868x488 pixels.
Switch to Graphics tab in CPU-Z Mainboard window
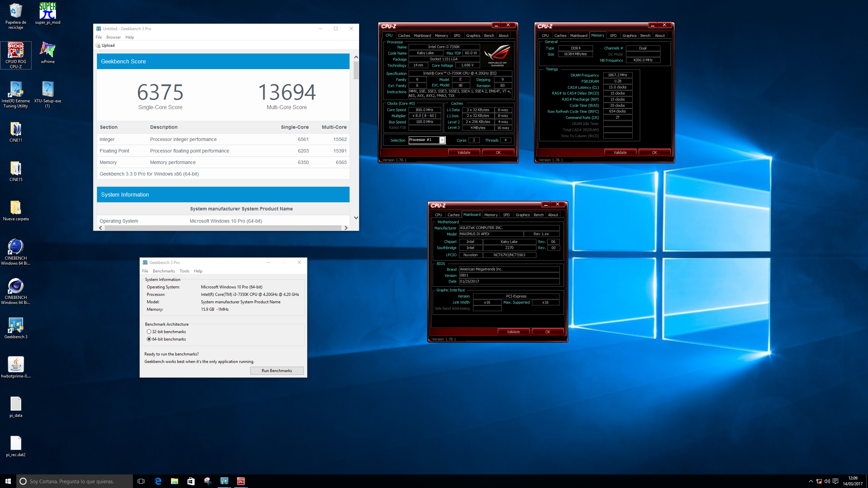click(522, 215)
